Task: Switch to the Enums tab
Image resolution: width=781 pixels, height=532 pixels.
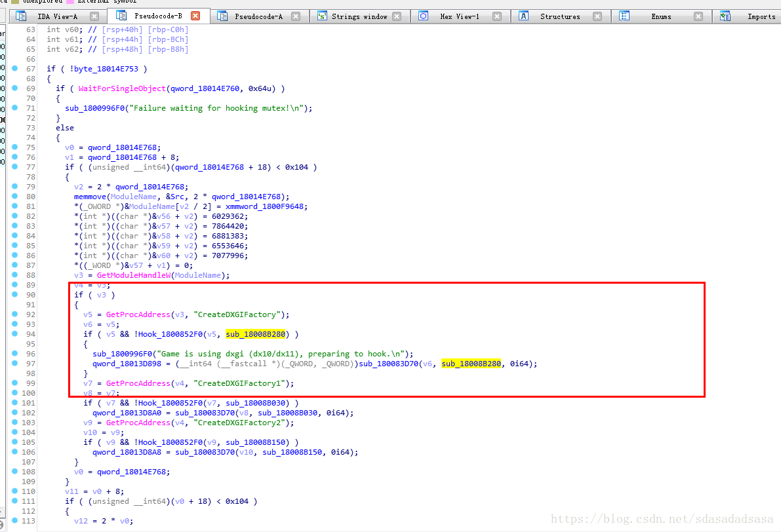Action: click(661, 16)
